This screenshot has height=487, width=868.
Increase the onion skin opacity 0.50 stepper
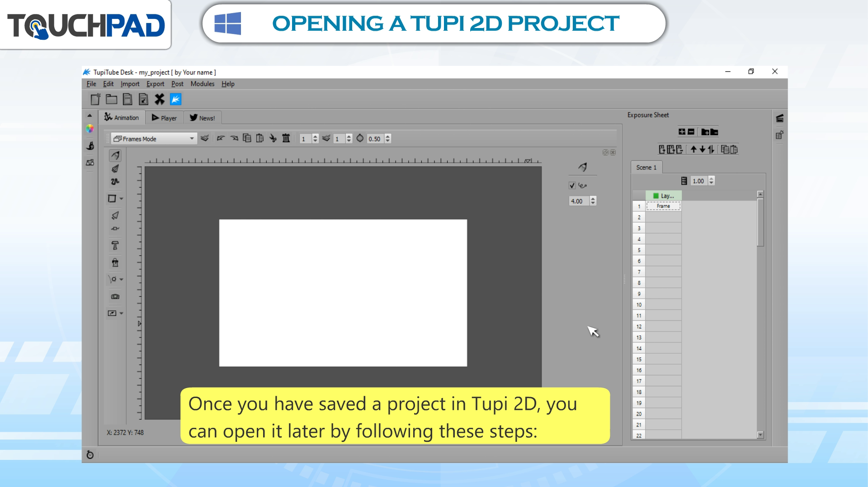click(x=388, y=136)
